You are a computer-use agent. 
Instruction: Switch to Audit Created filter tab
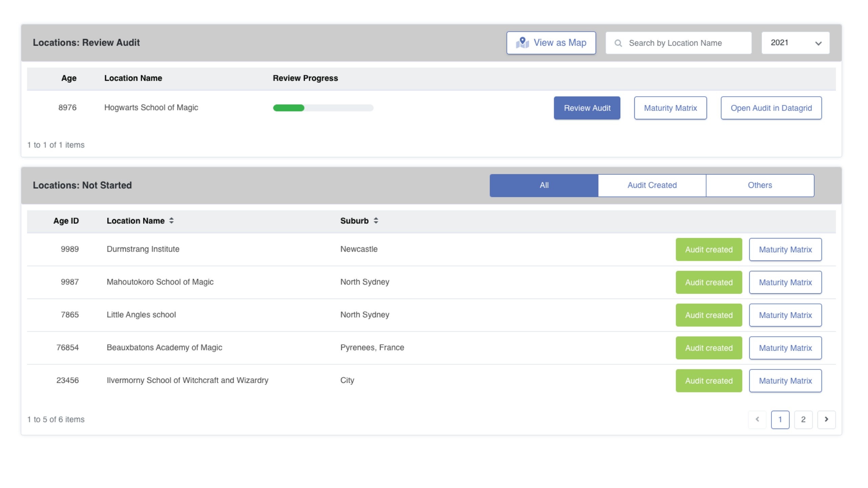point(652,185)
